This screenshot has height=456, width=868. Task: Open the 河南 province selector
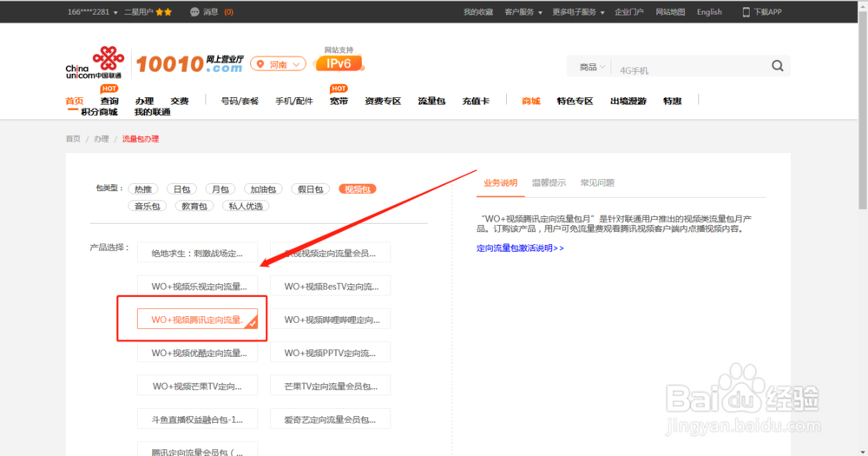click(x=278, y=64)
